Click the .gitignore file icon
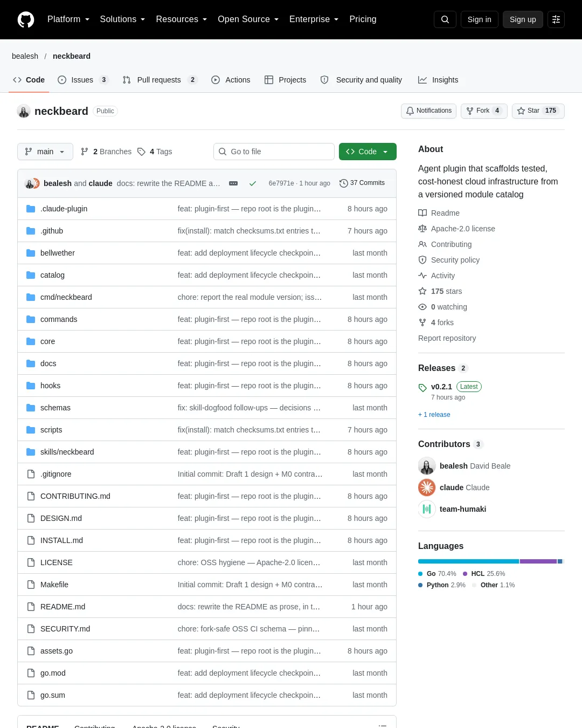This screenshot has height=728, width=582. point(31,474)
